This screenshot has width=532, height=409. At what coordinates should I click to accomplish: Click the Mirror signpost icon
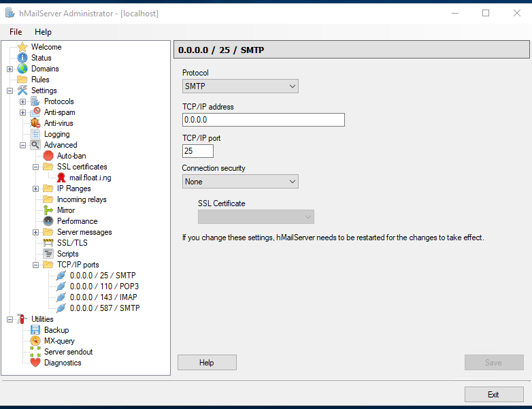pos(48,210)
